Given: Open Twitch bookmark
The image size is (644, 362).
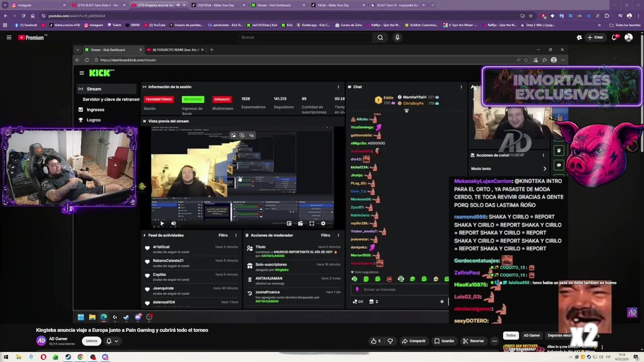Looking at the screenshot, I should [x=114, y=25].
